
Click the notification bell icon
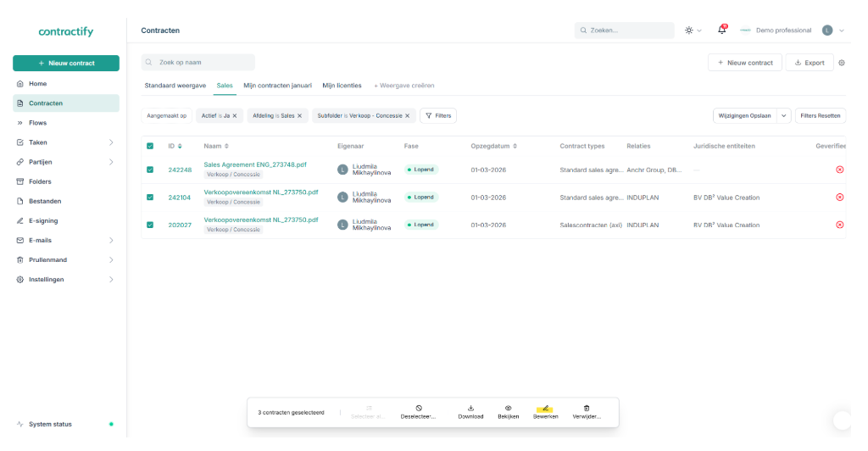pos(721,30)
